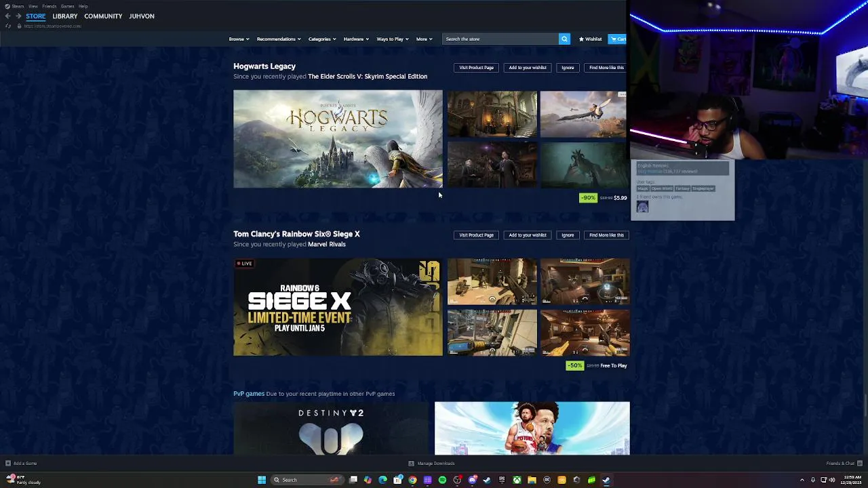868x488 pixels.
Task: View the Hogwarts great hall screenshot
Action: pos(492,114)
